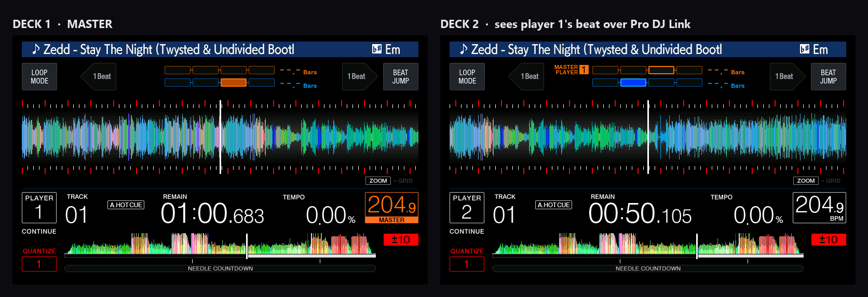The height and width of the screenshot is (297, 868).
Task: Click the filled orange phase meter block on Deck 1
Action: 233,83
